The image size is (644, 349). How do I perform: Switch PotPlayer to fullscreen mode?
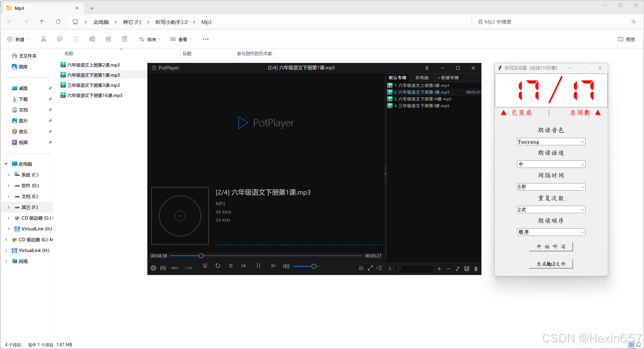click(370, 268)
